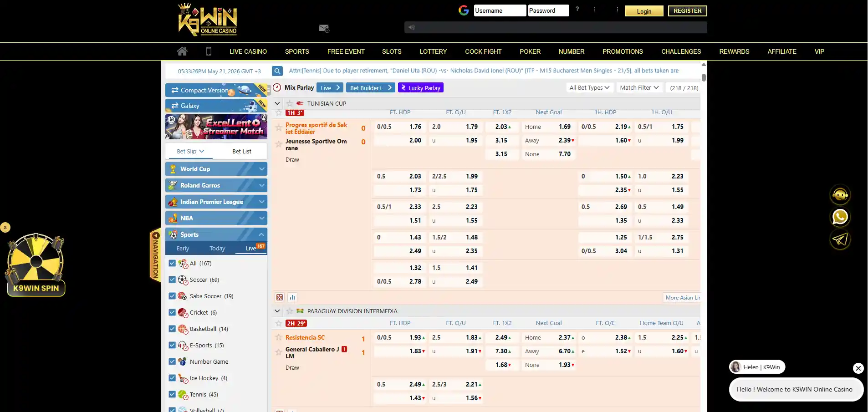Open Telegram paper plane icon
868x412 pixels.
click(x=840, y=239)
